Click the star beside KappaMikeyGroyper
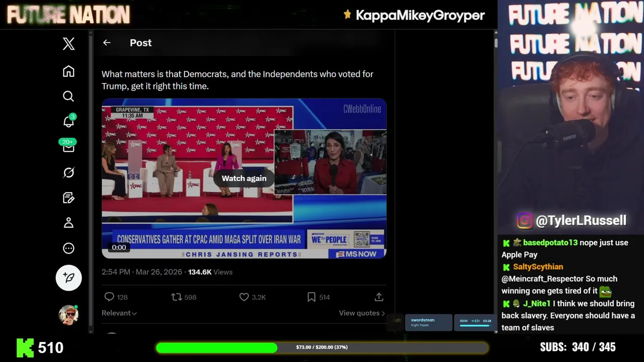 pyautogui.click(x=347, y=15)
